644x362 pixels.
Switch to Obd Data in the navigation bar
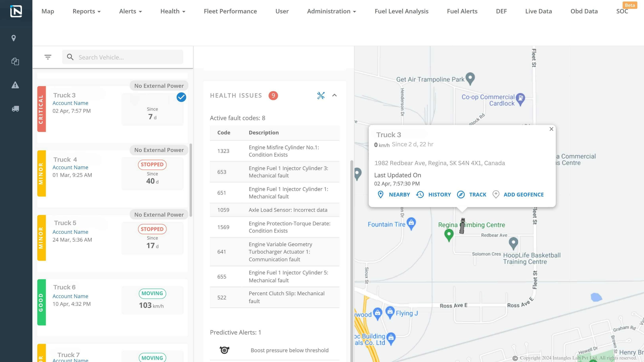point(584,11)
